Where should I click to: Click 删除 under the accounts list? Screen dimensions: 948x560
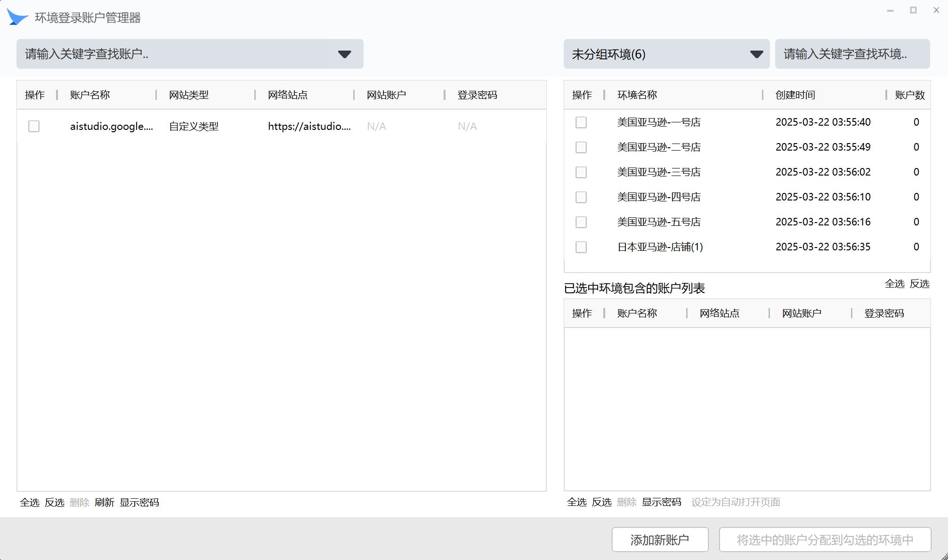[x=80, y=503]
